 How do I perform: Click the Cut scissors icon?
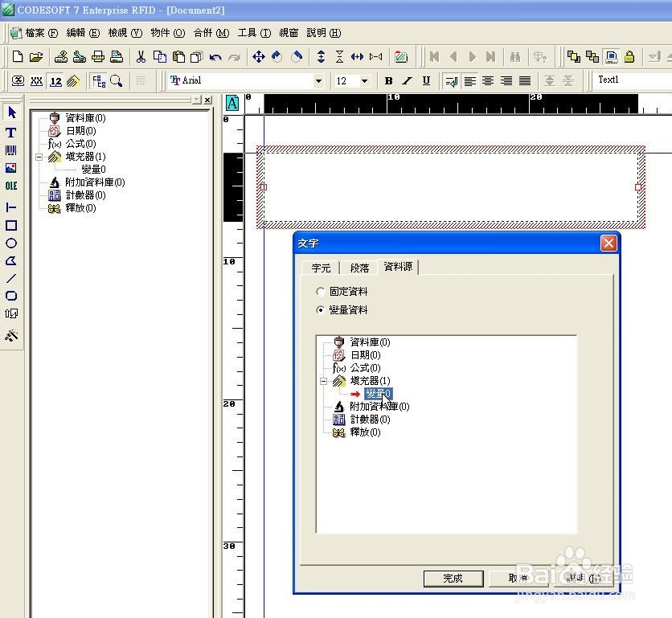point(141,56)
